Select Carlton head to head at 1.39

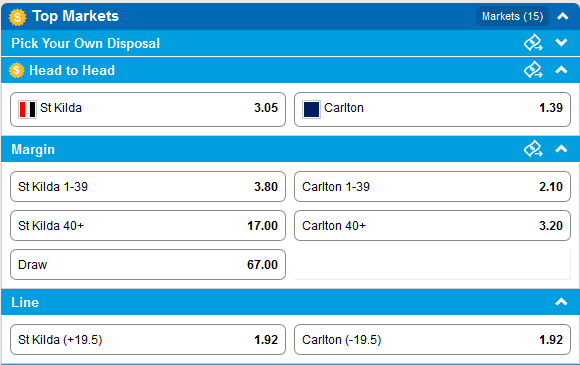pos(432,109)
